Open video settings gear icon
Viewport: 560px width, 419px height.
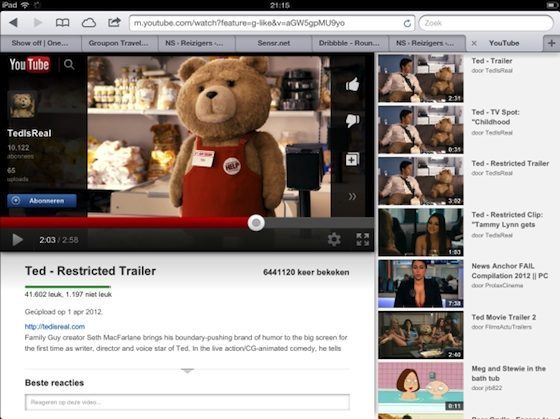click(334, 239)
